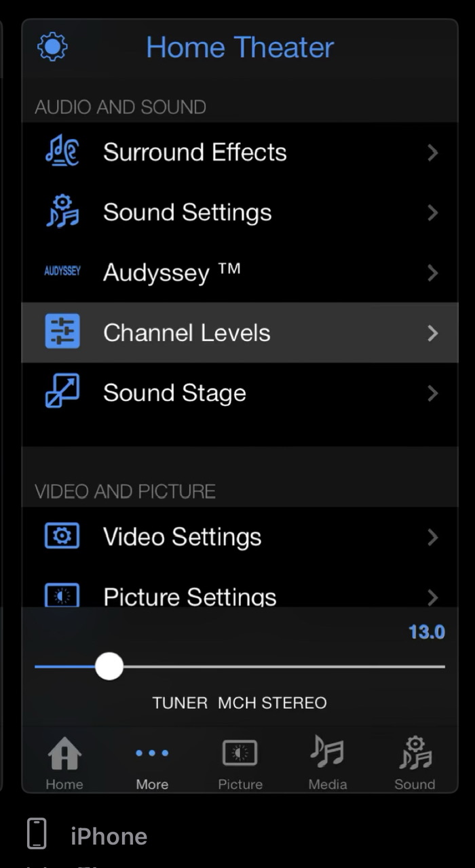Open the Media tab
The height and width of the screenshot is (868, 475).
(x=328, y=764)
